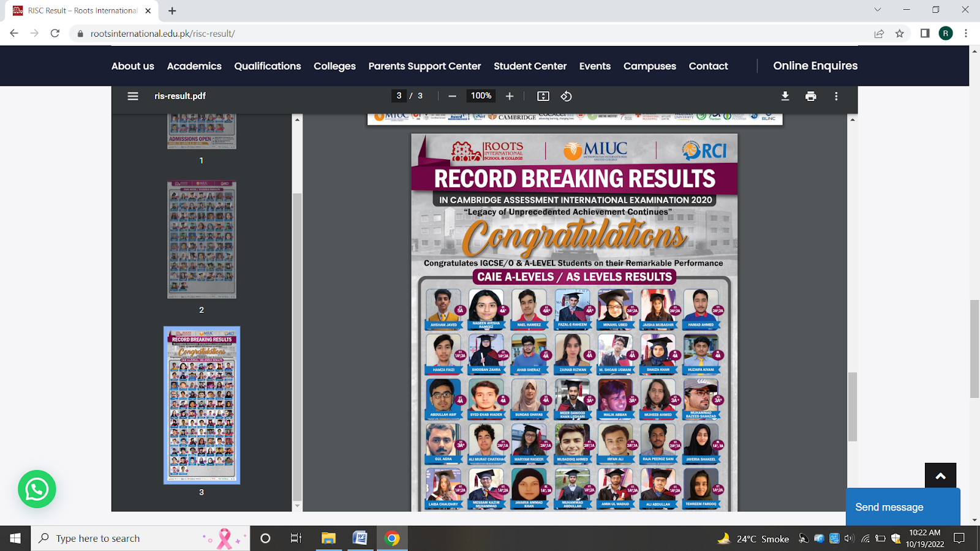Viewport: 980px width, 551px height.
Task: Click the back-to-top arrow button
Action: point(941,476)
